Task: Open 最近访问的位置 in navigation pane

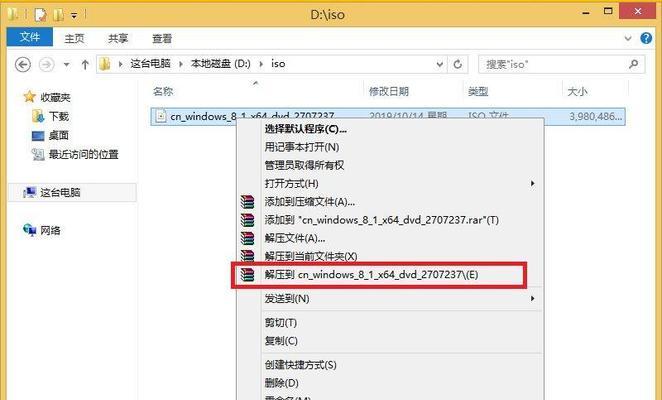Action: coord(84,155)
